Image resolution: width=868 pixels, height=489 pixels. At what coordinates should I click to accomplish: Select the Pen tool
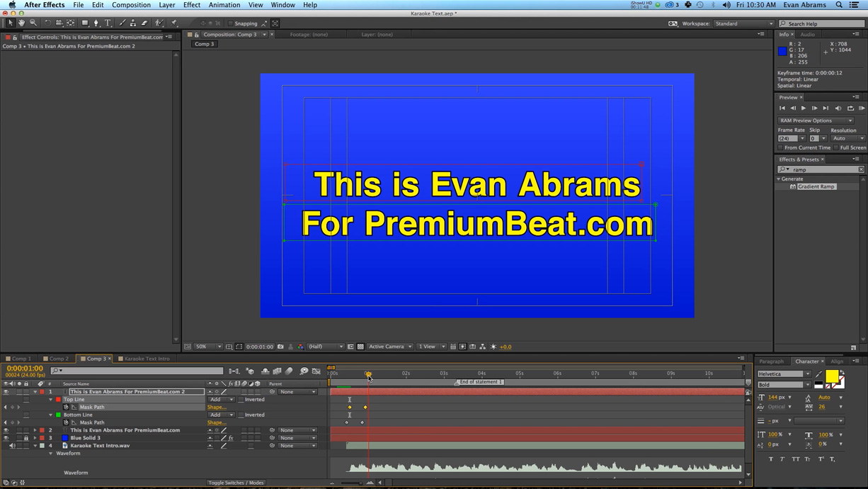click(x=97, y=23)
